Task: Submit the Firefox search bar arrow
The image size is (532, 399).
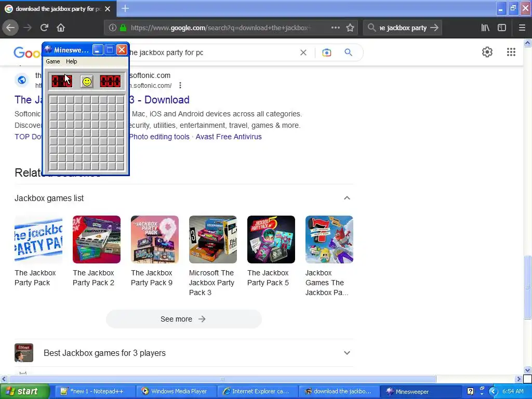Action: pyautogui.click(x=434, y=28)
